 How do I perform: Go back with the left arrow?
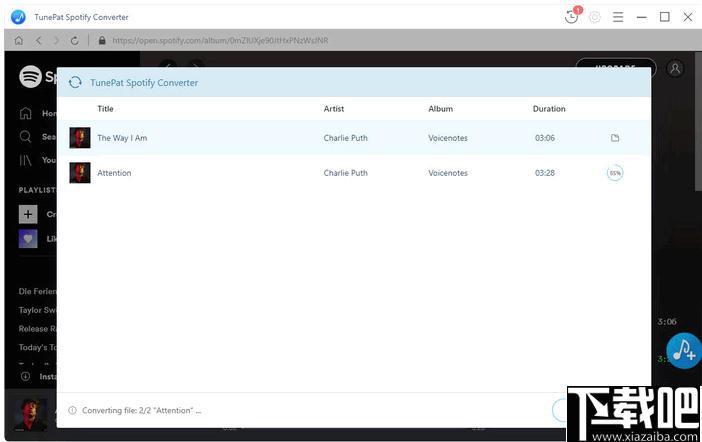(x=39, y=40)
